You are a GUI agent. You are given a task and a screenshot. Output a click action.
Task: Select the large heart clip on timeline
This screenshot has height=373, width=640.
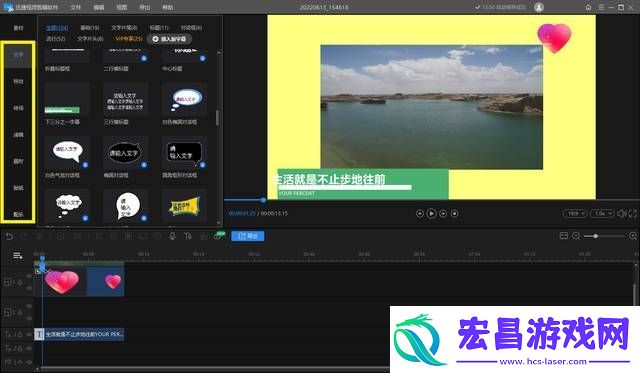pos(61,282)
